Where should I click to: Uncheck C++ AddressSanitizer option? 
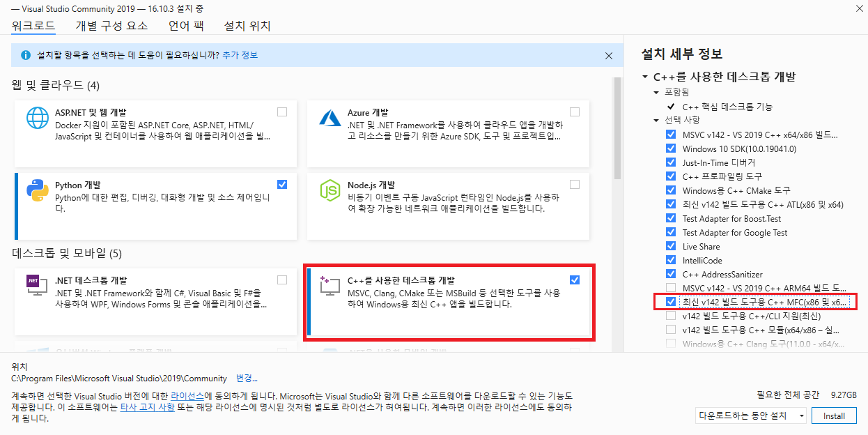671,274
